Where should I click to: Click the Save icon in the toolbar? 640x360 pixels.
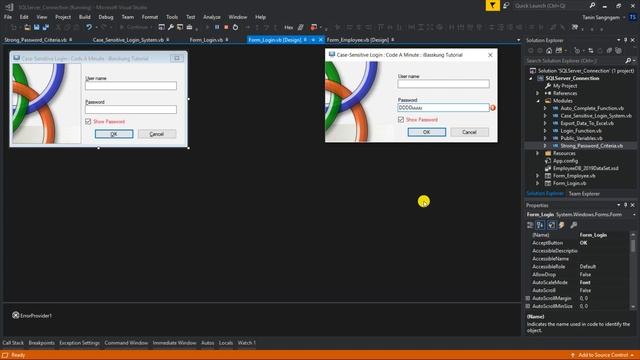point(36,27)
